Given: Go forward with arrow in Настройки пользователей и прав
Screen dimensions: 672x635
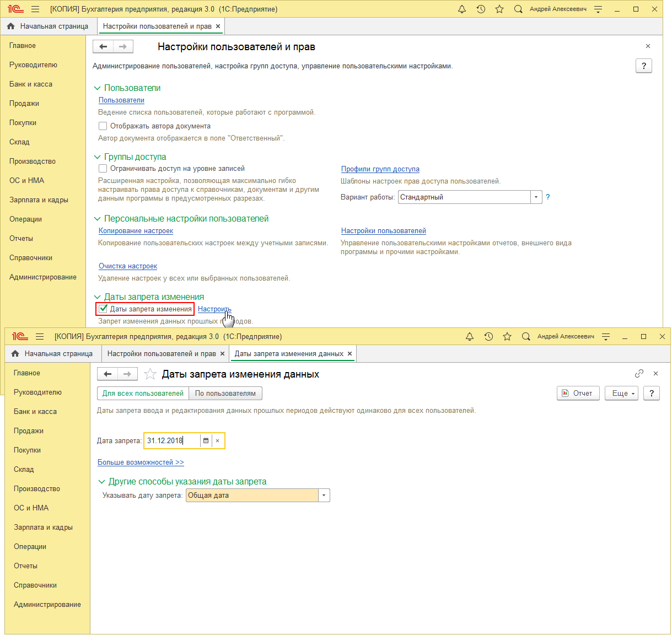Looking at the screenshot, I should tap(123, 47).
